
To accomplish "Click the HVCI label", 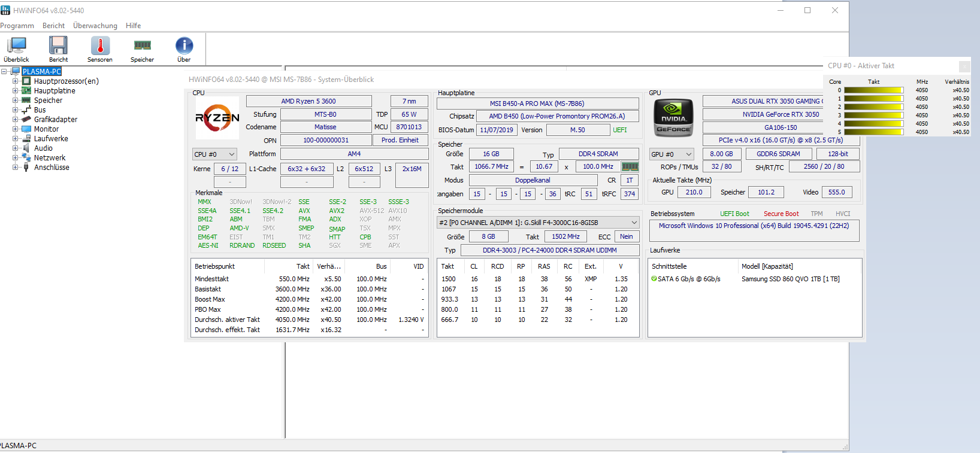I will [x=843, y=214].
